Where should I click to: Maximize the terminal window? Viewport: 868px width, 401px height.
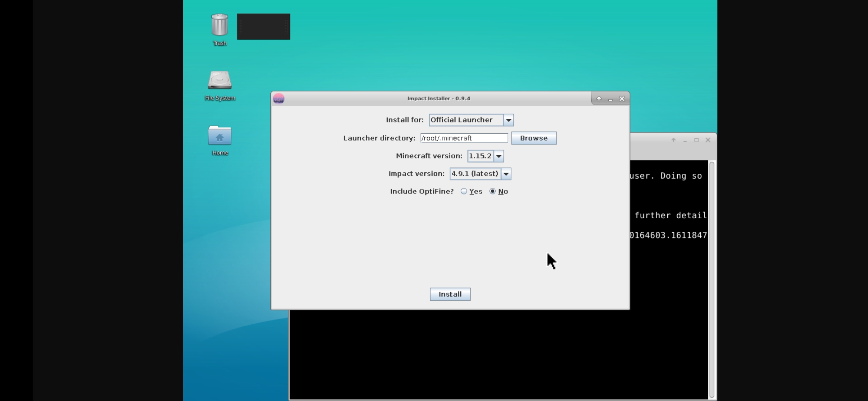tap(697, 140)
